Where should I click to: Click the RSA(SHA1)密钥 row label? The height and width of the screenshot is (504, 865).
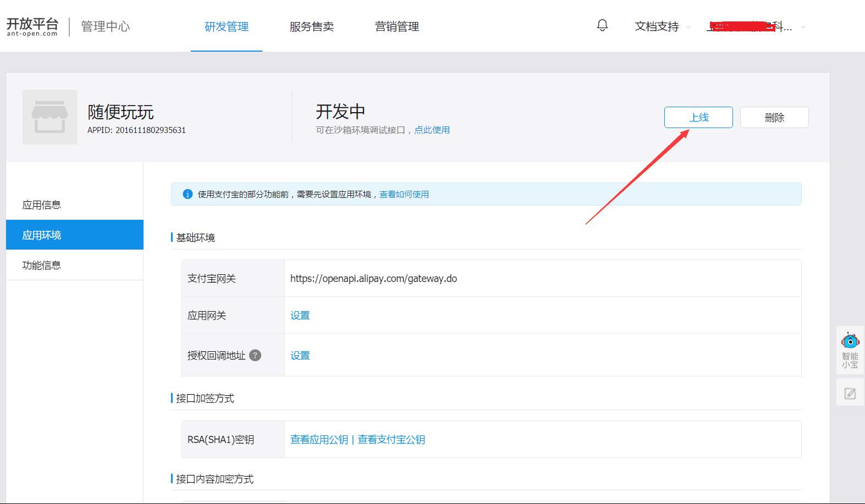[221, 440]
